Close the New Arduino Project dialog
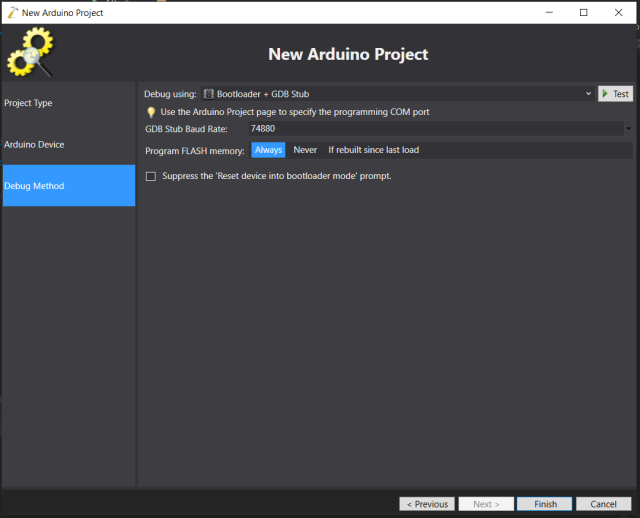The width and height of the screenshot is (640, 518). pos(618,13)
